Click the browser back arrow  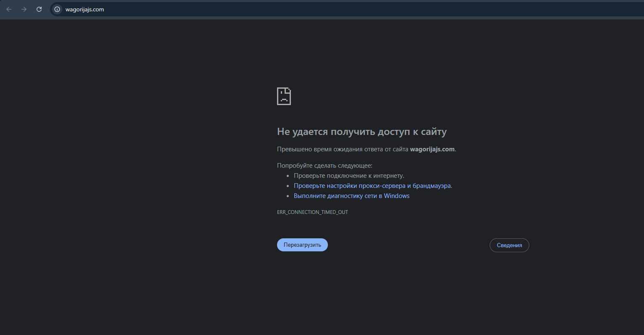9,9
